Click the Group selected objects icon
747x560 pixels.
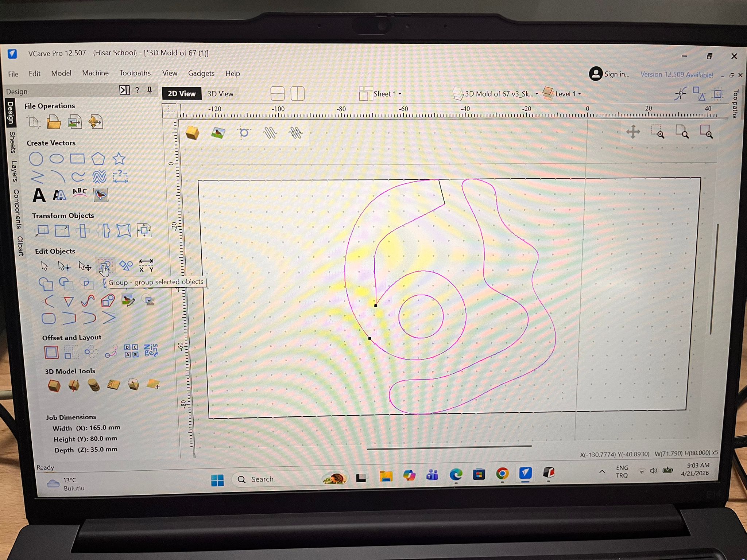105,266
